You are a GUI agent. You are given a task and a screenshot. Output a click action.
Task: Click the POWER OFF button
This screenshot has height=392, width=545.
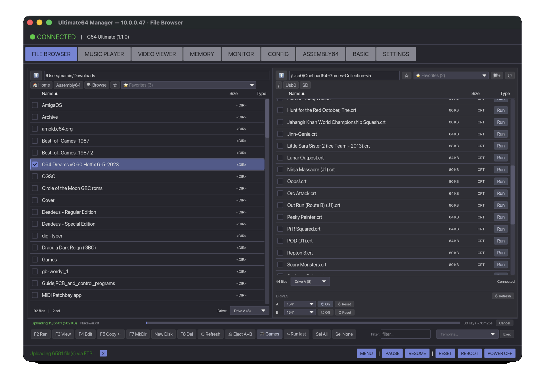point(500,353)
